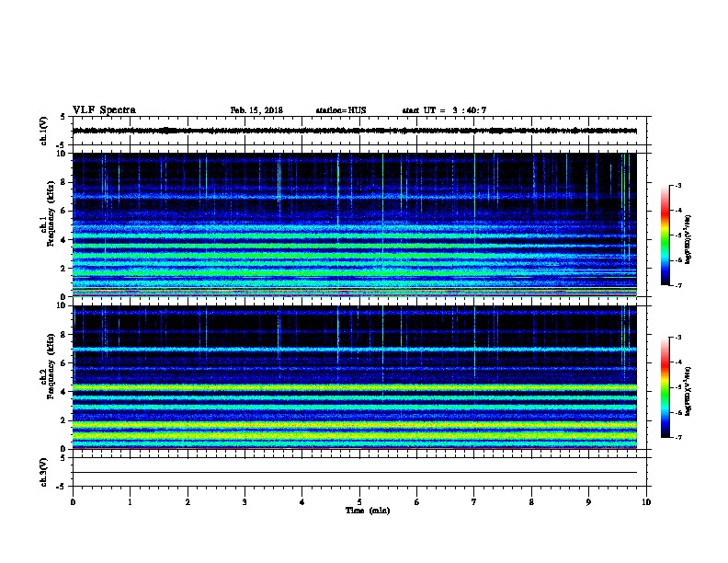Click the "-3" label atop ch.1 color bar
Screen dimensions: 728x563
pyautogui.click(x=677, y=185)
